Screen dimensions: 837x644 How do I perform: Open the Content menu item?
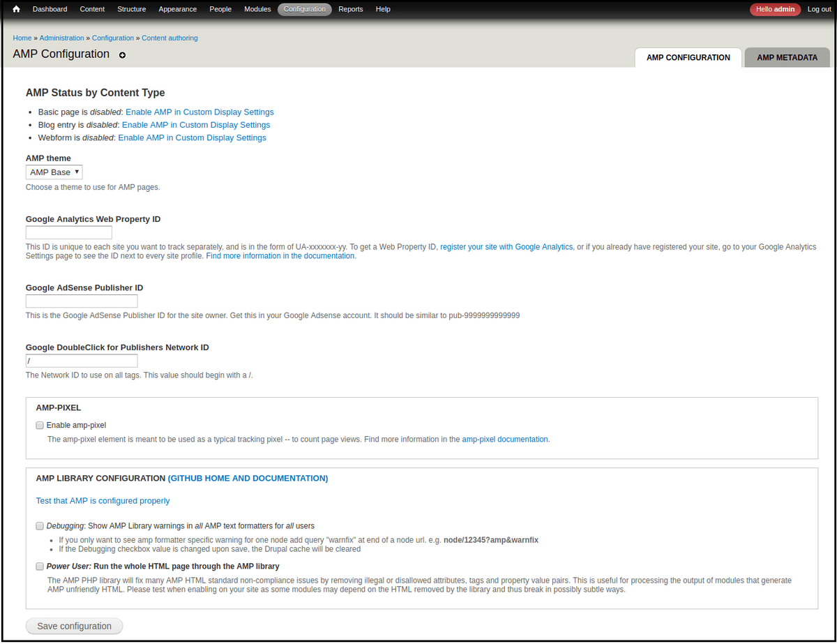(92, 9)
